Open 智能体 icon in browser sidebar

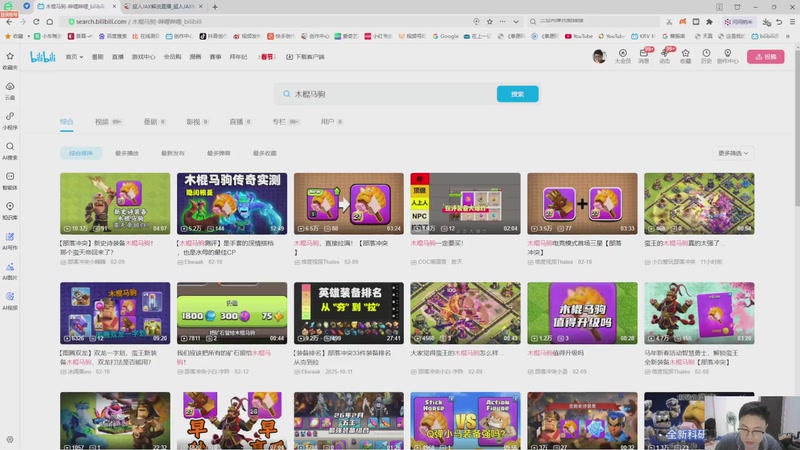pos(10,180)
